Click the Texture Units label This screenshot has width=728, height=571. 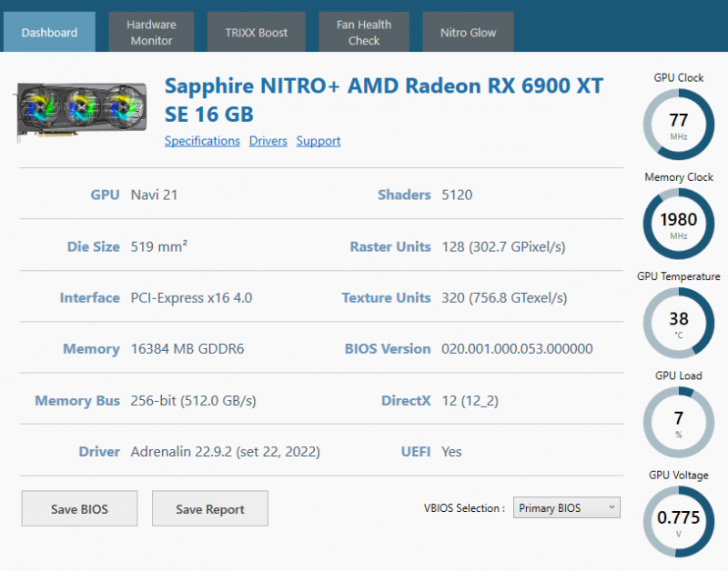click(386, 297)
